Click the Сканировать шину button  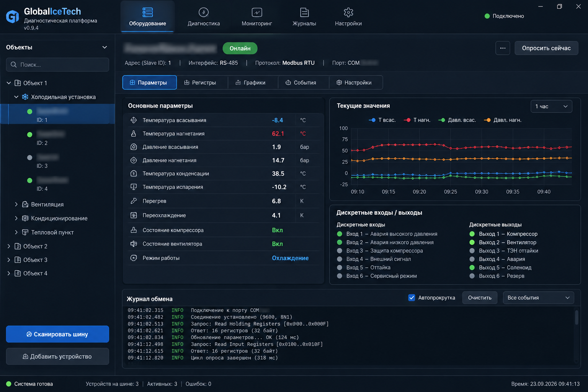pyautogui.click(x=57, y=334)
